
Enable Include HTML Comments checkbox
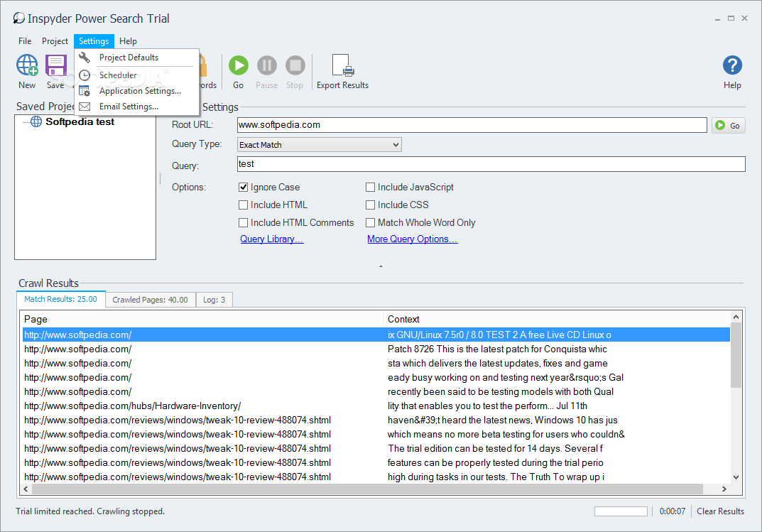(244, 223)
